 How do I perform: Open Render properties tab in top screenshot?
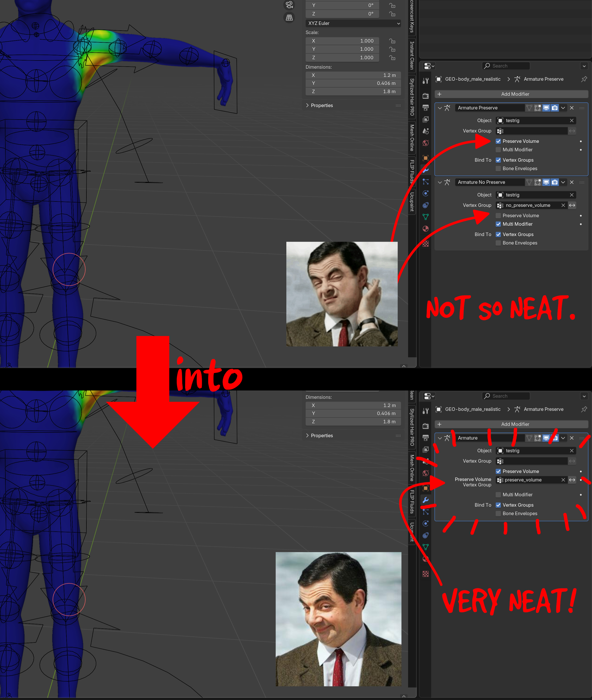pyautogui.click(x=426, y=96)
